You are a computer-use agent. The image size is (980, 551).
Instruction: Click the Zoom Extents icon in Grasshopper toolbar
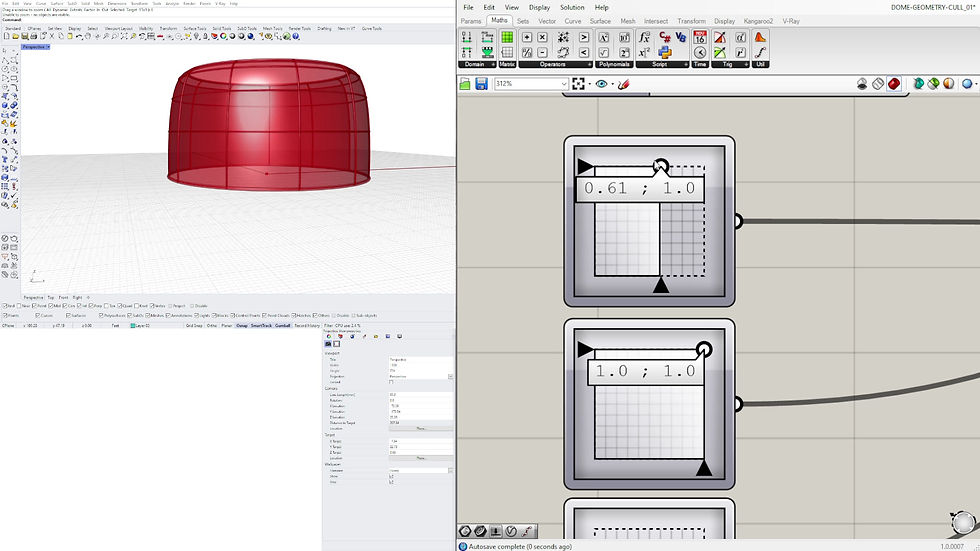point(578,84)
